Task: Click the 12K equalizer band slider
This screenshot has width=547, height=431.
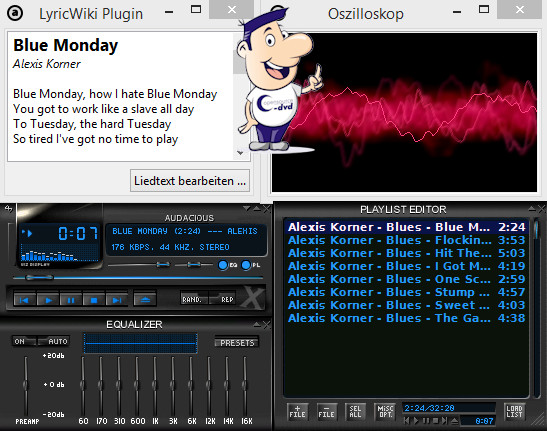Action: (209, 385)
